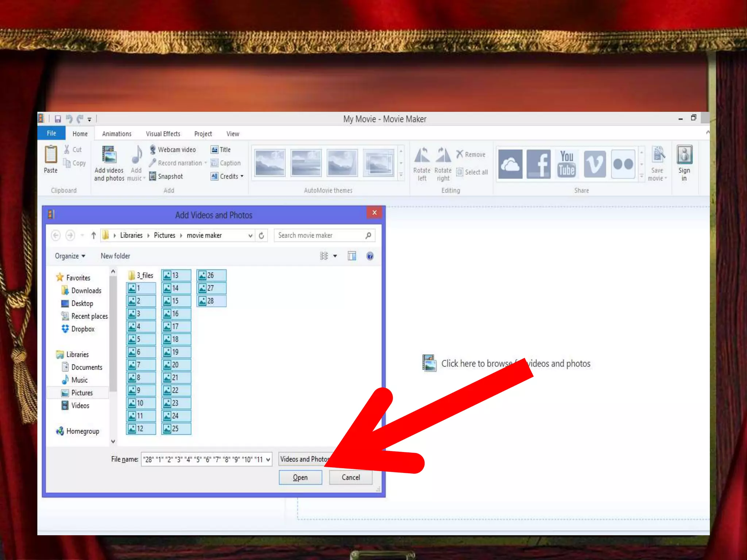Click Rotate left icon
Screen dimensions: 747x560
422,156
